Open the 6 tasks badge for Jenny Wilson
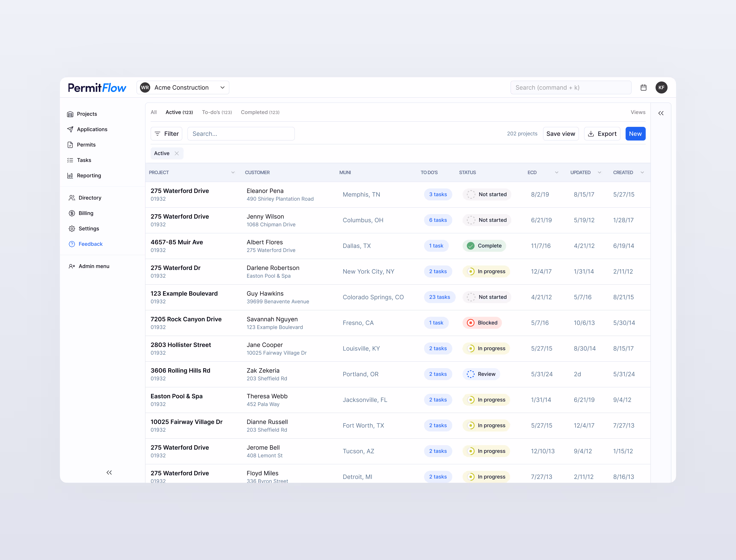 [x=438, y=220]
